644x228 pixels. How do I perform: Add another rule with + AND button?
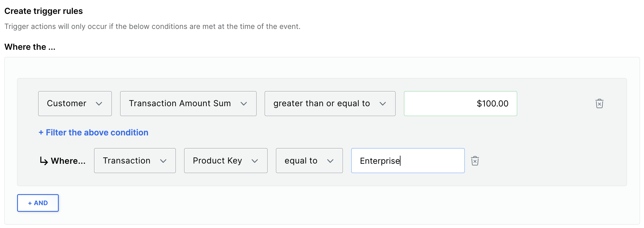(38, 203)
